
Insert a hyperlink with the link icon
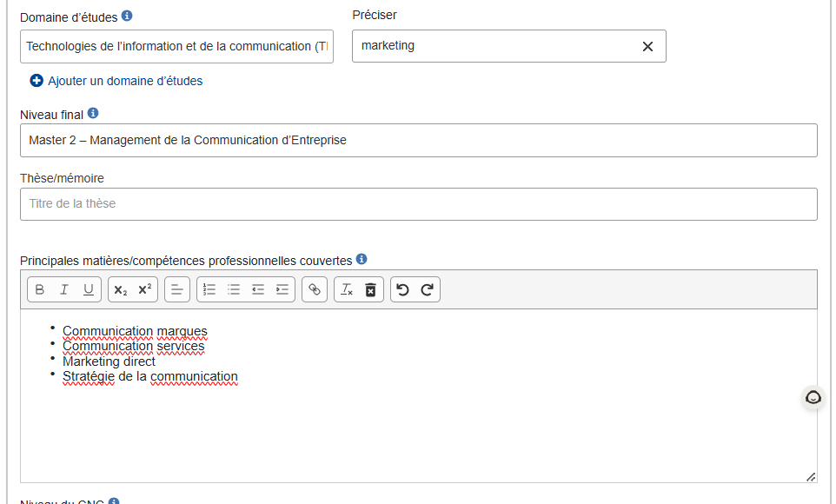tap(315, 290)
